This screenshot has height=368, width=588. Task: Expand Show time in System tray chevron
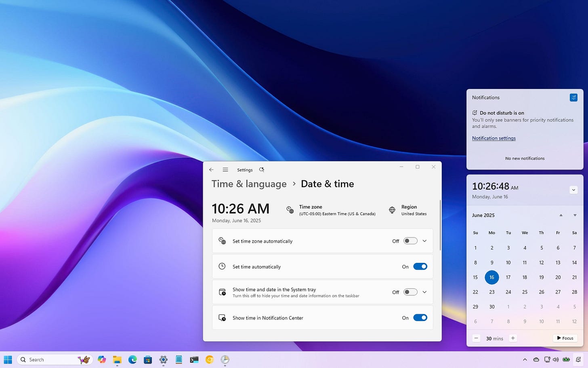point(424,292)
